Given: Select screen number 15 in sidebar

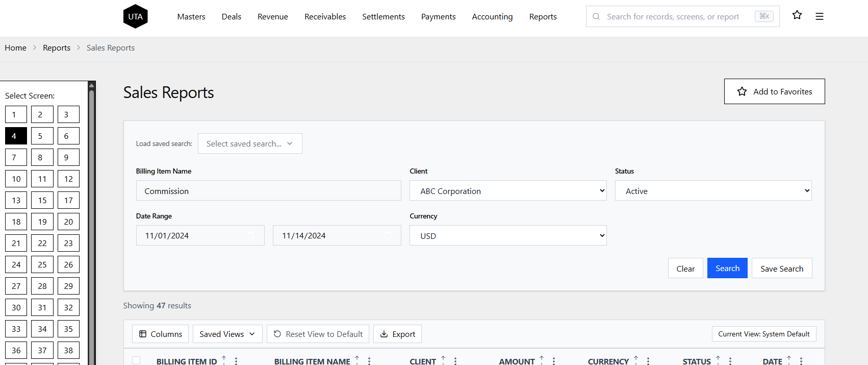Looking at the screenshot, I should 42,200.
